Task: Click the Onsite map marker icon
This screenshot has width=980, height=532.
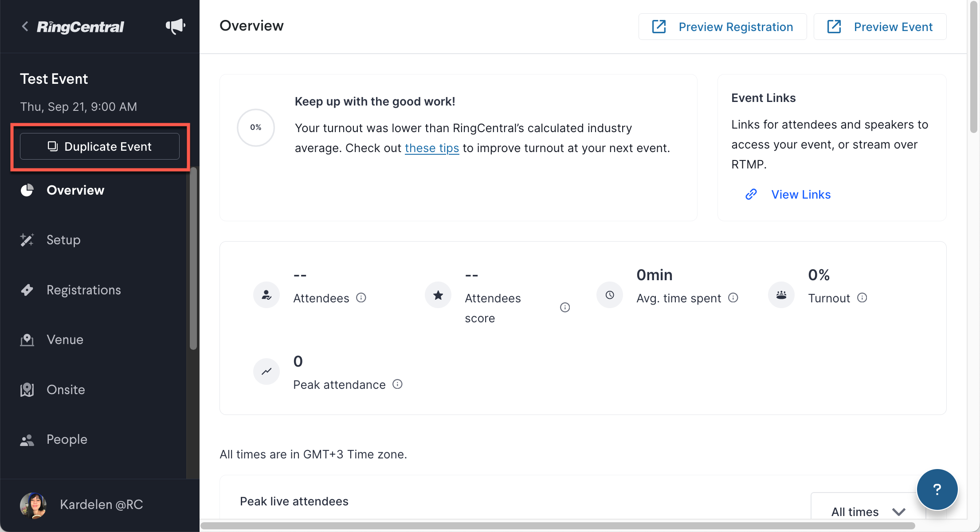Action: coord(27,390)
